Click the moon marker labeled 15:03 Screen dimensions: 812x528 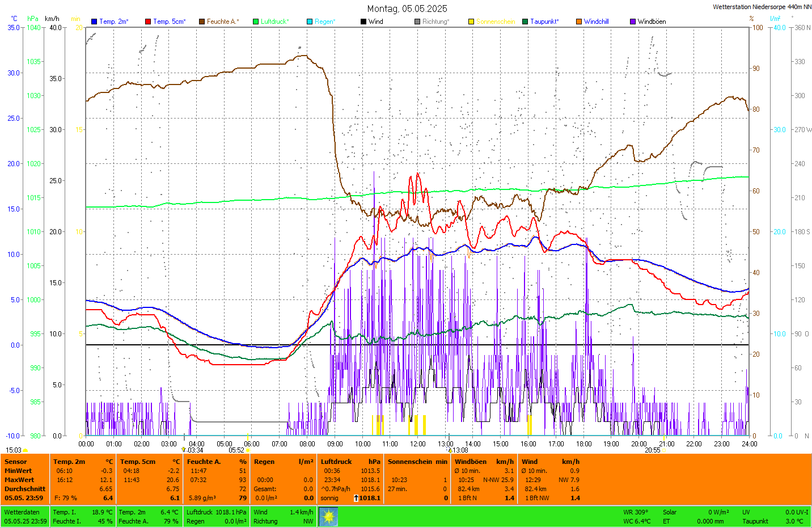25,450
